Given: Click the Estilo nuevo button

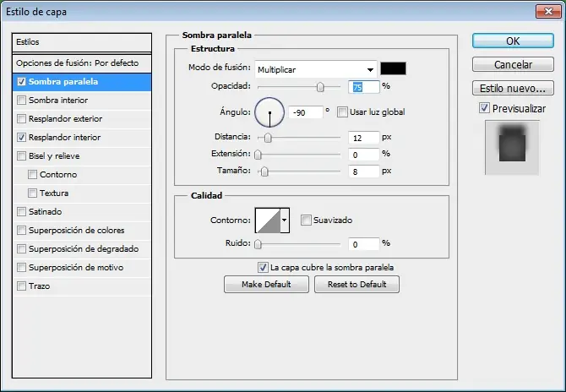Looking at the screenshot, I should 513,88.
